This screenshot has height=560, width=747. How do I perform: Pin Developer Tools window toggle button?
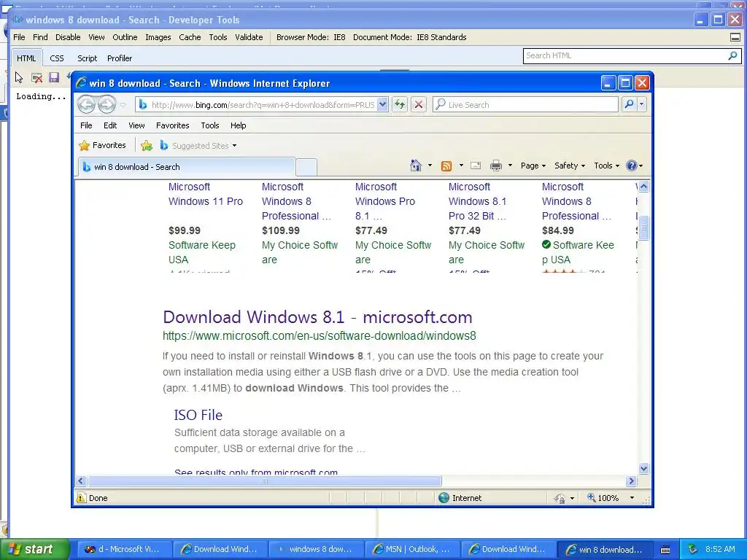(735, 37)
